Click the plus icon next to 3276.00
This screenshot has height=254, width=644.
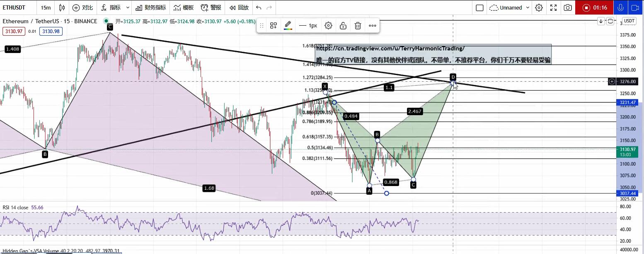[x=612, y=82]
